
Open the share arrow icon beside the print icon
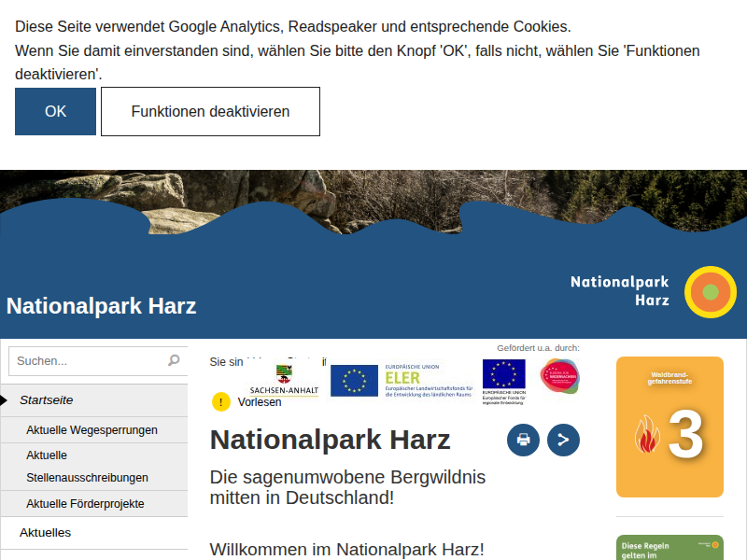(x=563, y=440)
